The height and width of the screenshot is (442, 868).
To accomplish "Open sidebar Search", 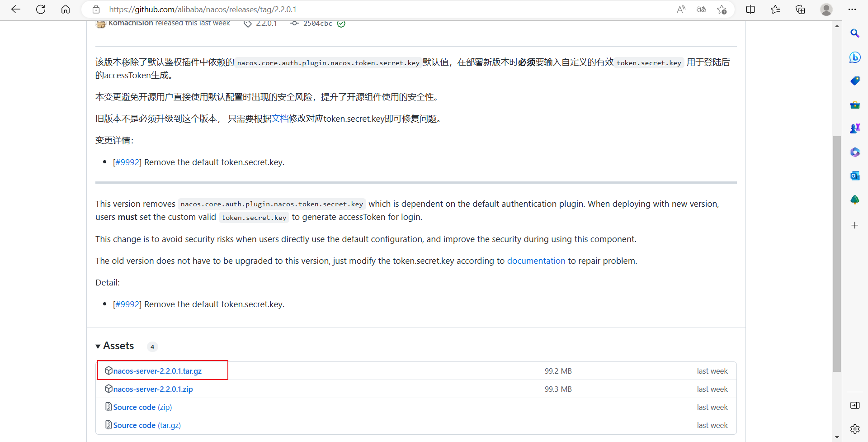I will (x=855, y=33).
